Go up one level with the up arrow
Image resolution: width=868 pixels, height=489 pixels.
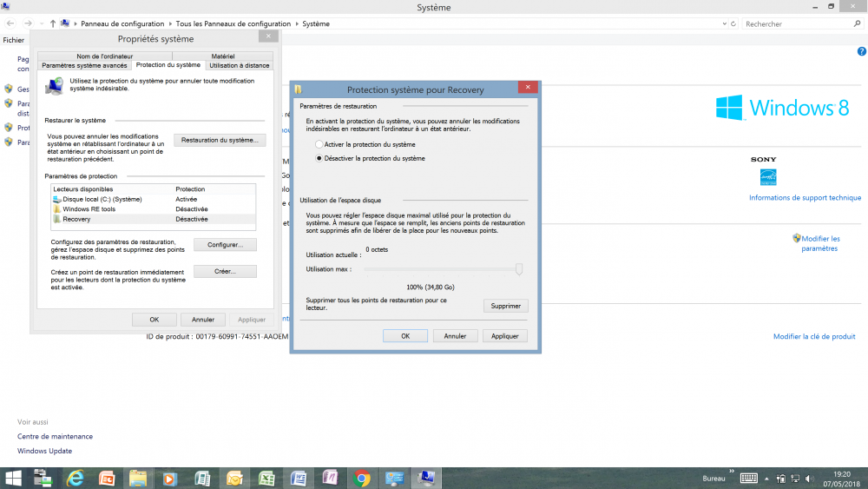tap(53, 23)
